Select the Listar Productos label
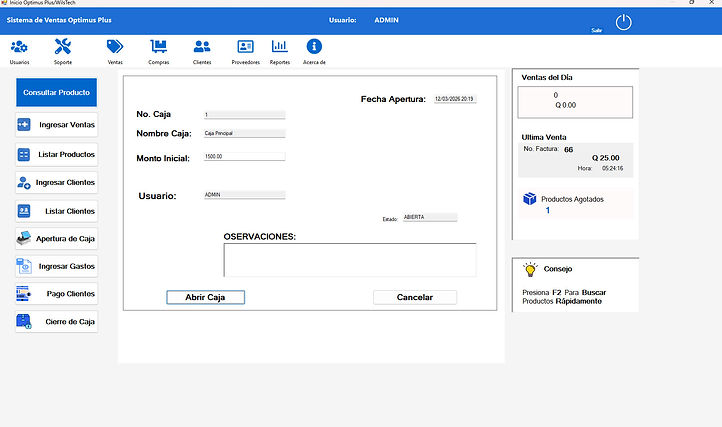This screenshot has width=722, height=427. coord(66,154)
